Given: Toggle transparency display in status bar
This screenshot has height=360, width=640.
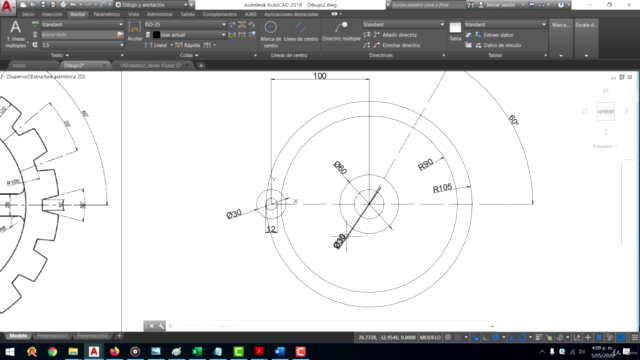Looking at the screenshot, I should click(x=549, y=338).
